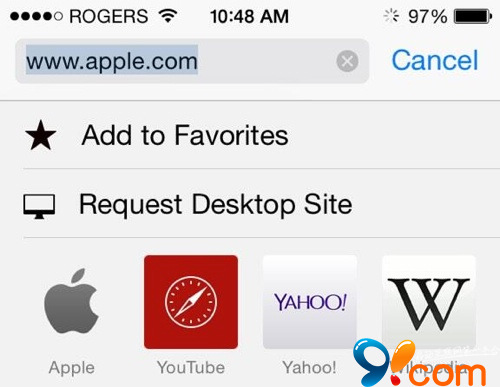Screen dimensions: 500x387
Task: Tap the Yahoo! text label
Action: coord(309,368)
